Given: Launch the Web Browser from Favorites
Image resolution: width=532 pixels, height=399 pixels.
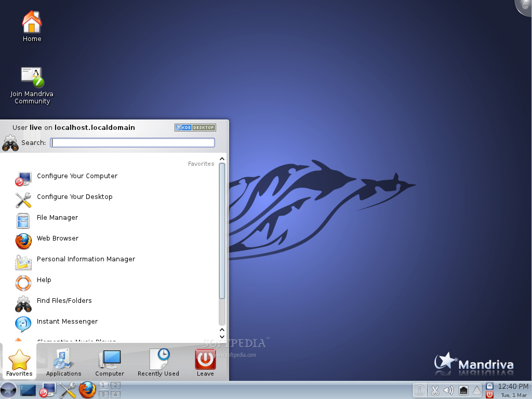Looking at the screenshot, I should [x=57, y=238].
